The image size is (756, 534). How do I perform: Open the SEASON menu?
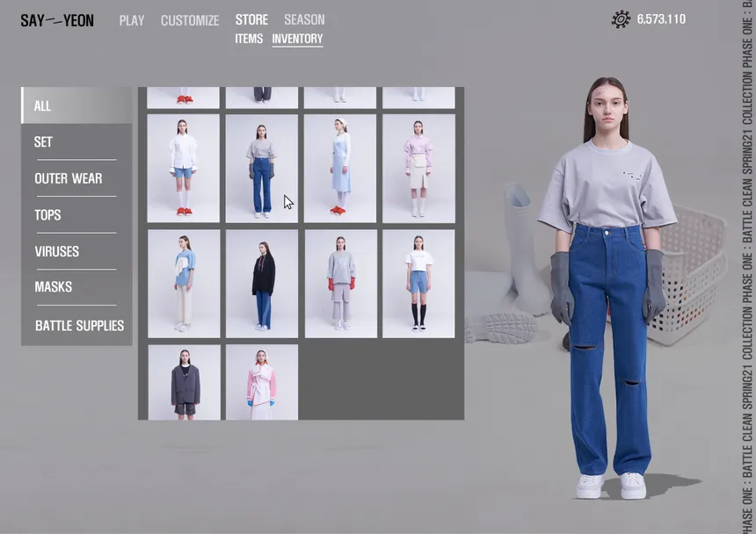(x=304, y=19)
